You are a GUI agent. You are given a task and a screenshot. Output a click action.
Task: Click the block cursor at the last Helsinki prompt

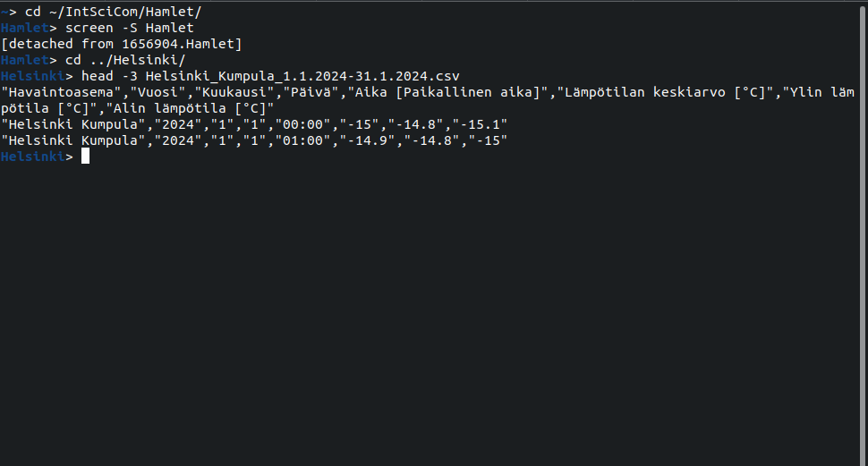click(85, 157)
